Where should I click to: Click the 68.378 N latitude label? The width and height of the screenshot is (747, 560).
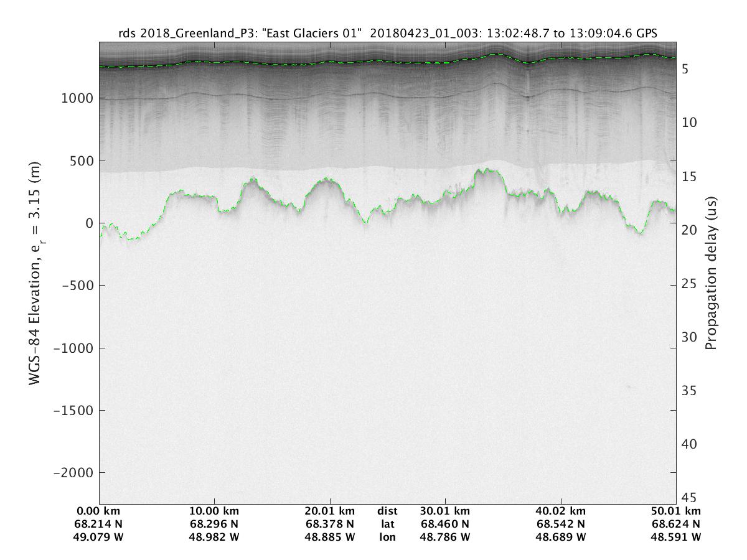tap(330, 523)
